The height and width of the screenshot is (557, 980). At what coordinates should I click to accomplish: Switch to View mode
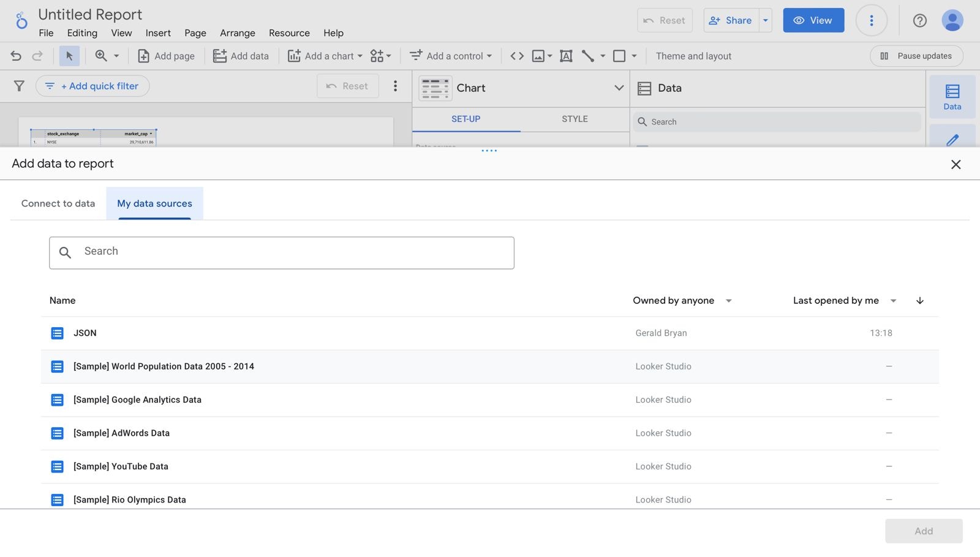[x=813, y=20]
